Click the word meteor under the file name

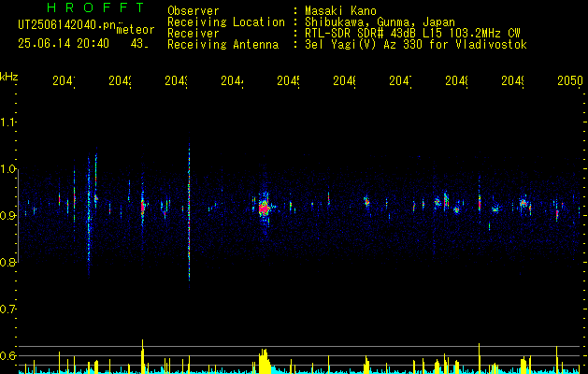point(136,30)
